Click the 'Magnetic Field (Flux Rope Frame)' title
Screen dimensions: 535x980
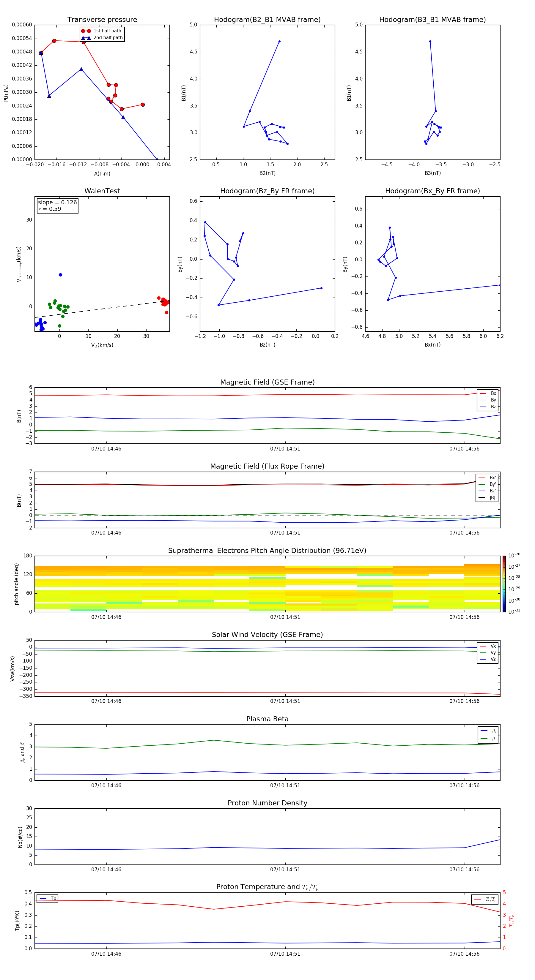267,467
